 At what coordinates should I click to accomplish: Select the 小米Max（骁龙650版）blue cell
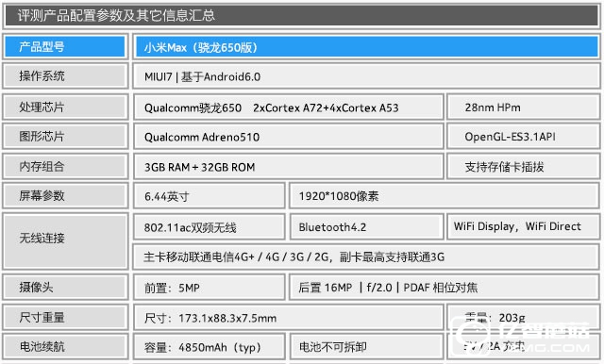tap(366, 47)
